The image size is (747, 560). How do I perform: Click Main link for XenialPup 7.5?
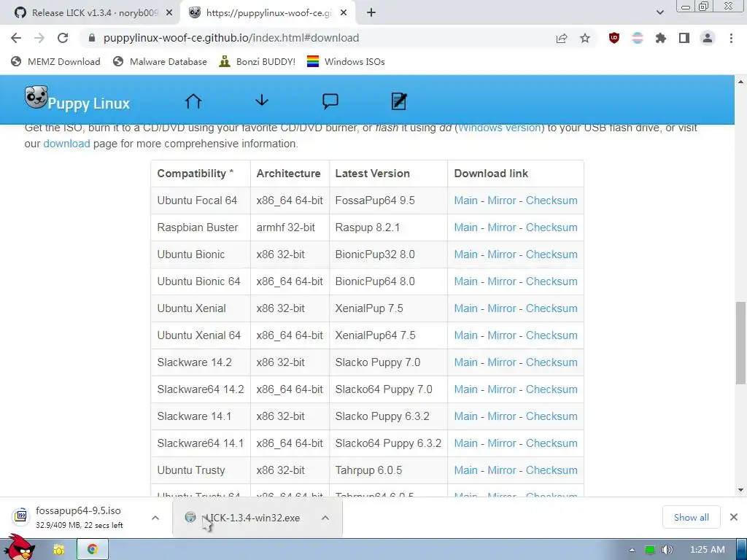(465, 308)
